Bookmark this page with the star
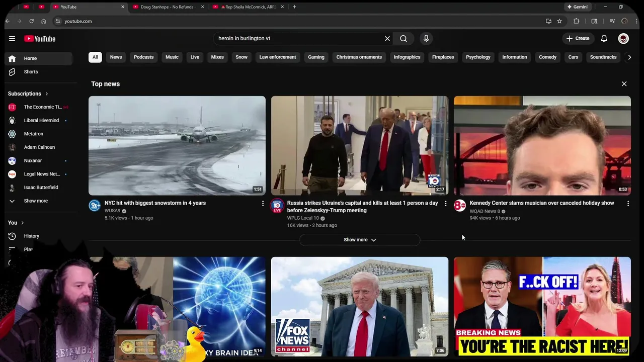This screenshot has height=362, width=644. coord(559,21)
